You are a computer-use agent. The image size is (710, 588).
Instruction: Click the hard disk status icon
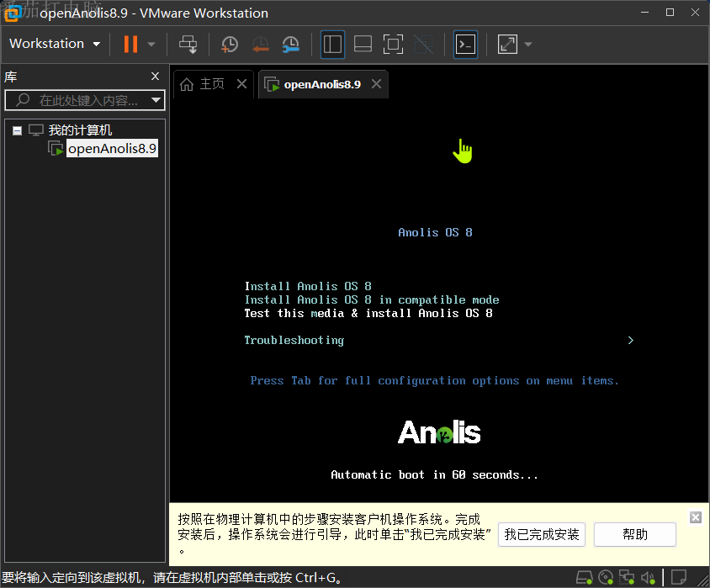coord(584,578)
